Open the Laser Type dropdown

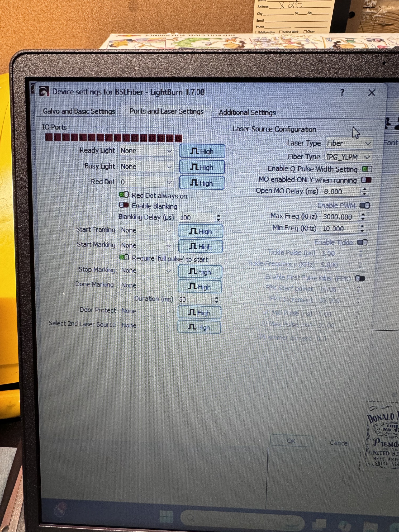coord(349,144)
